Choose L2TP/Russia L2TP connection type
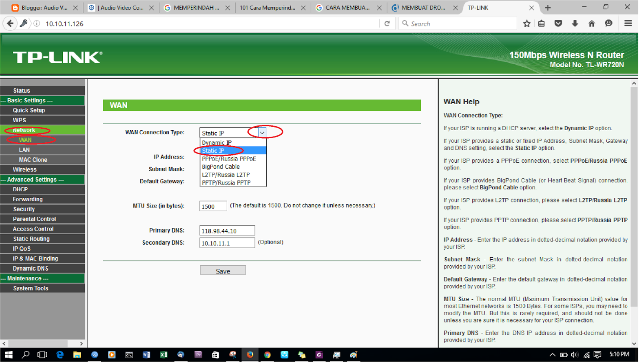The width and height of the screenshot is (640, 364). coord(233,175)
